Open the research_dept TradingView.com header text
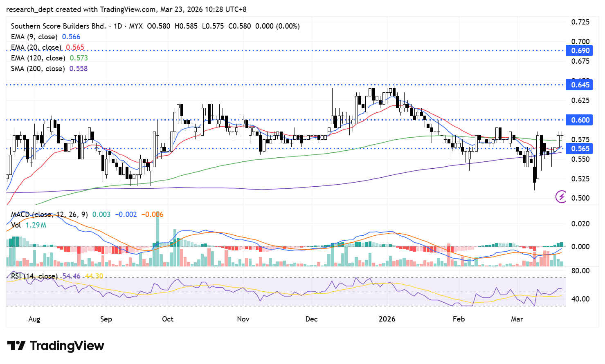605x364 pixels. click(x=126, y=9)
